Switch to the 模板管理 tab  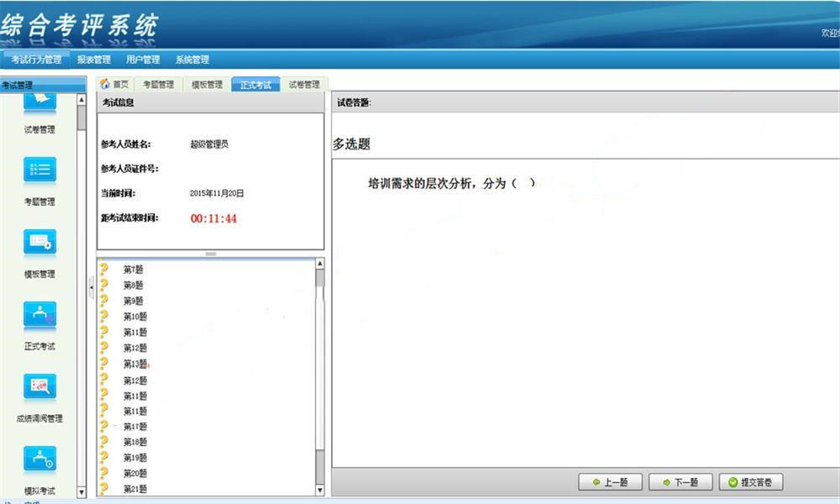pos(207,84)
